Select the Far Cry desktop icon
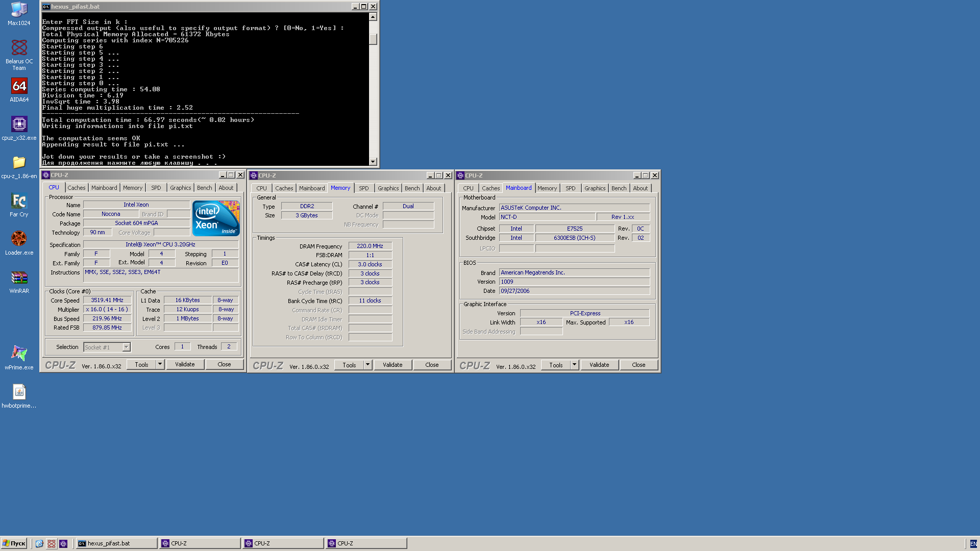Viewport: 980px width, 551px height. (x=19, y=205)
